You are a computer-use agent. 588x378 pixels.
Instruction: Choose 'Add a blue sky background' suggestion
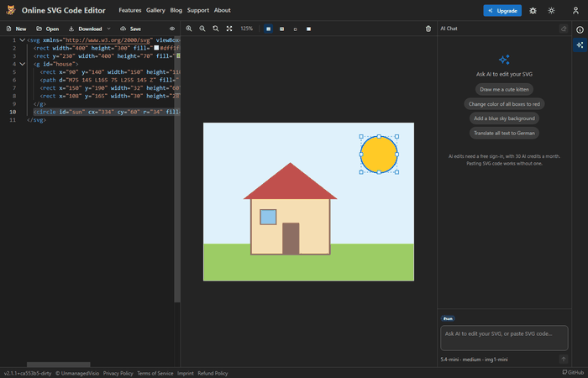pos(504,118)
